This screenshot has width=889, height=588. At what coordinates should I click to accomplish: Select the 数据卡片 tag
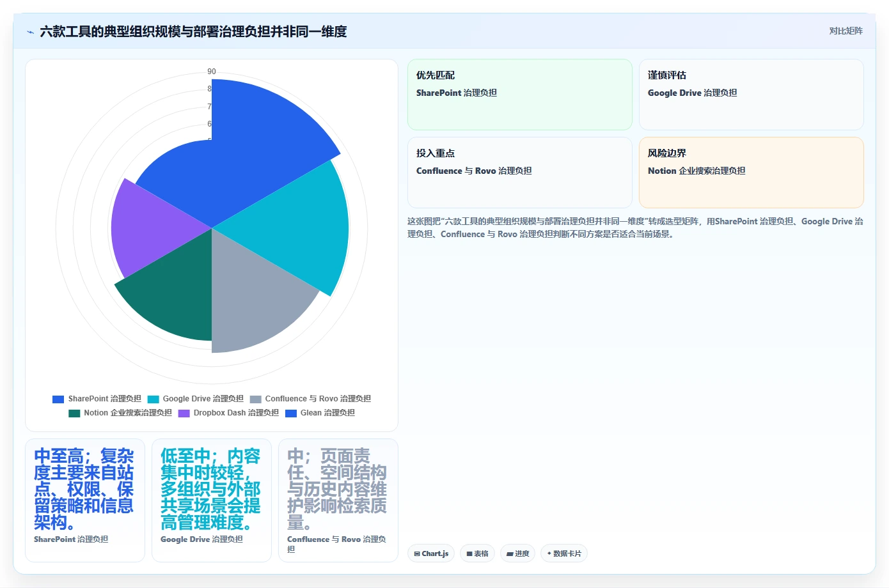[564, 553]
